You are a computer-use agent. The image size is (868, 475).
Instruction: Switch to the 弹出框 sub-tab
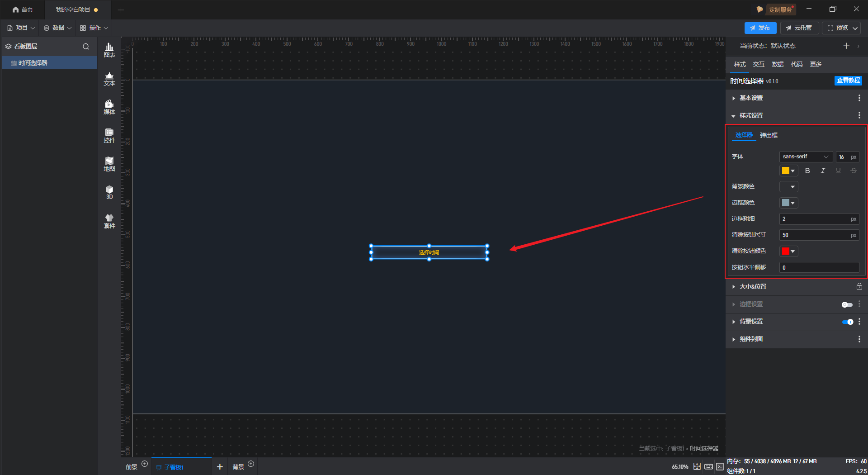tap(769, 135)
